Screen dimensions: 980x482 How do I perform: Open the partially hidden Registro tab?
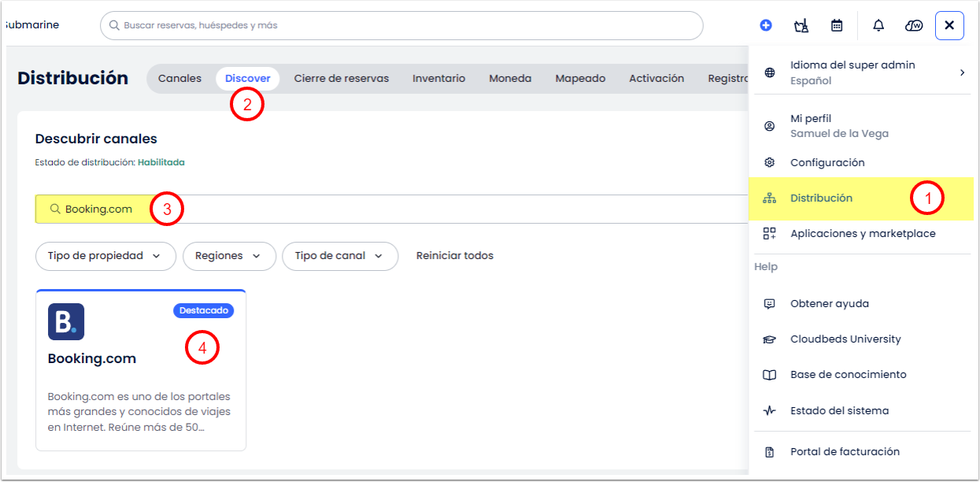[x=727, y=79]
